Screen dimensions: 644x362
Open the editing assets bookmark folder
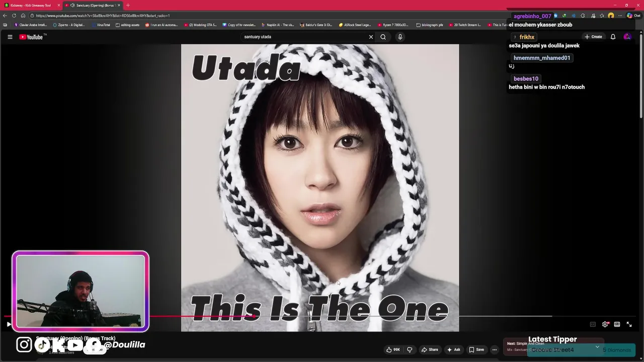click(128, 25)
